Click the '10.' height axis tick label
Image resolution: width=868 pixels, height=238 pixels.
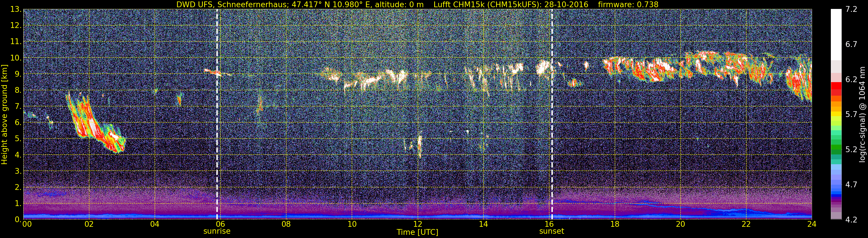[16, 58]
